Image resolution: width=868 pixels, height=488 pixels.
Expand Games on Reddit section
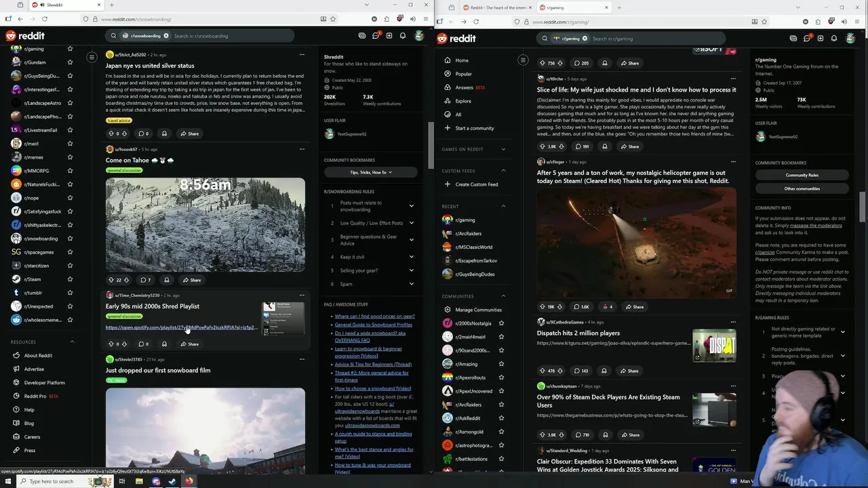click(503, 149)
